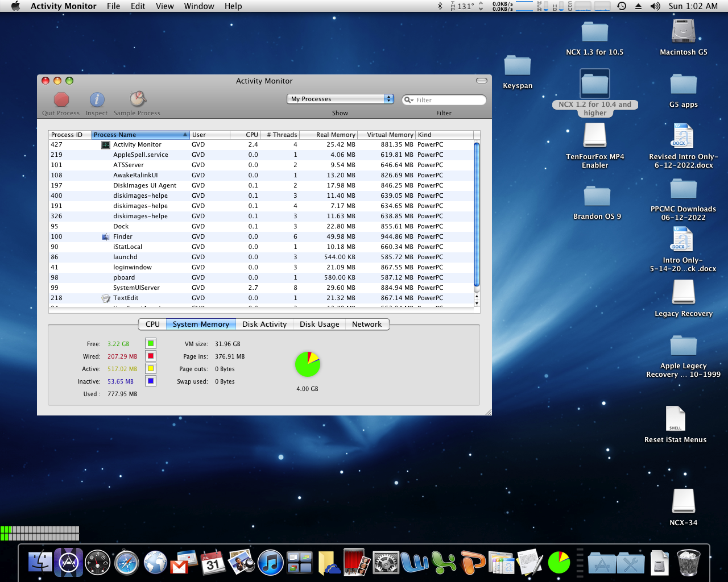
Task: Click the Quit Process stop-sign icon
Action: (x=61, y=99)
